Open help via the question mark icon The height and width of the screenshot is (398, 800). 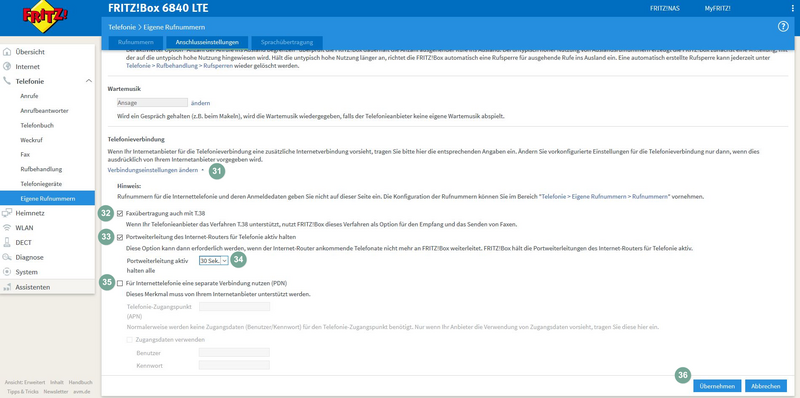pos(783,27)
